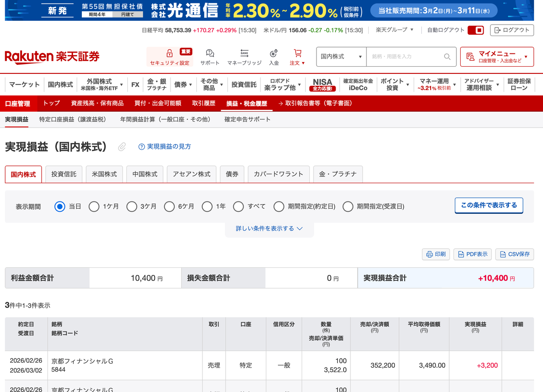
Task: Switch to the 米国株式 results tab
Action: click(104, 174)
